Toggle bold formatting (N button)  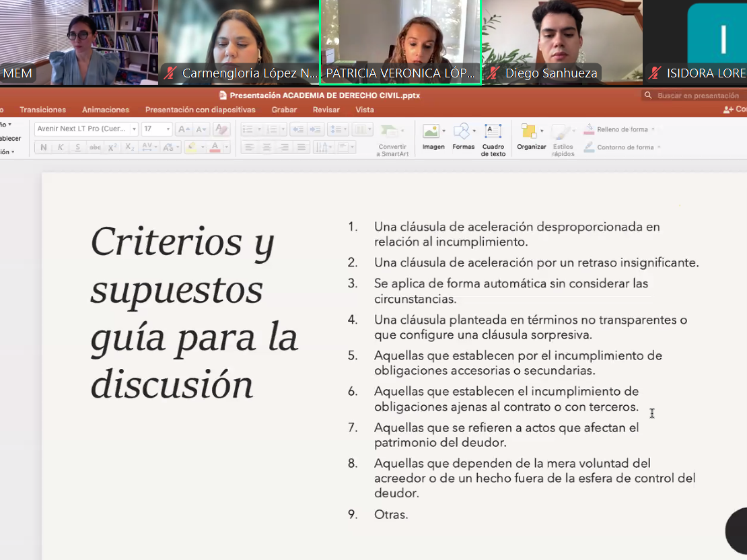(44, 147)
